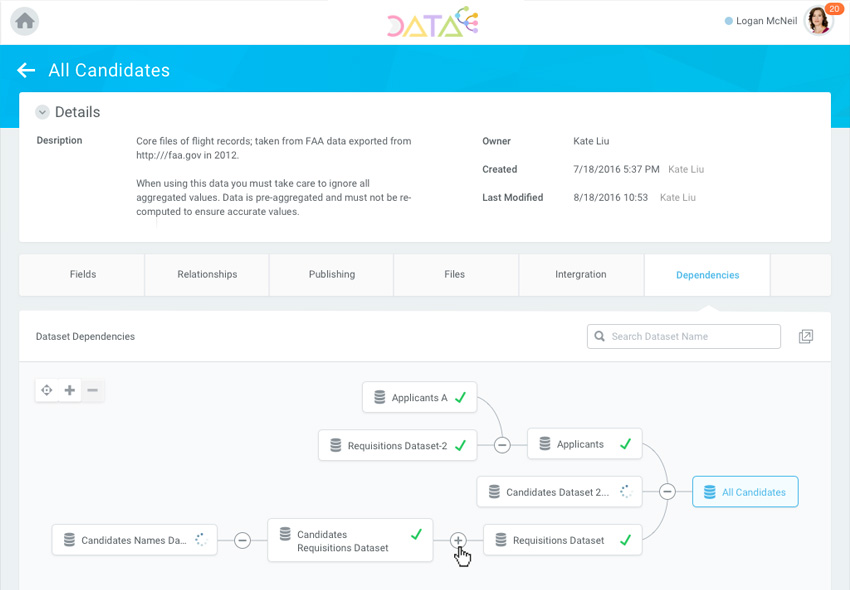Select the All Candidates dataset node
850x590 pixels.
[x=745, y=492]
